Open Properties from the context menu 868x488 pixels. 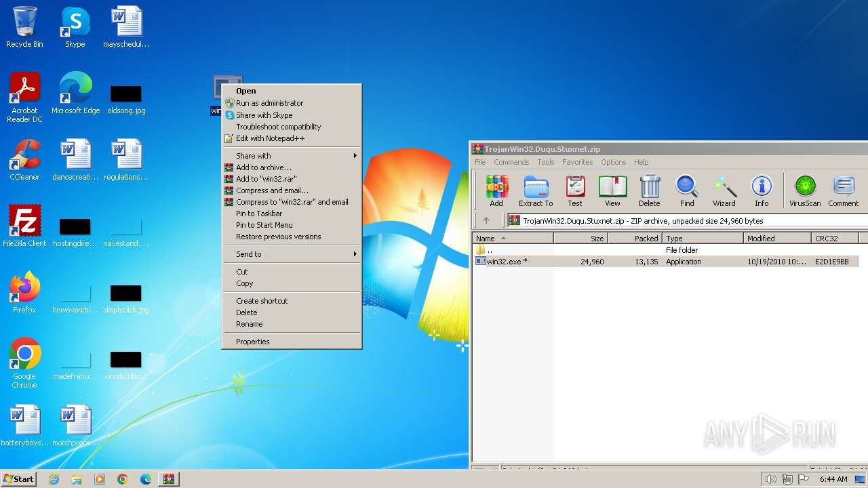[292, 342]
